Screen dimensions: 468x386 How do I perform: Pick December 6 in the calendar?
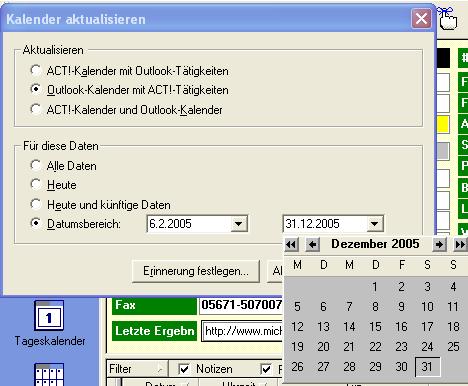(x=323, y=307)
